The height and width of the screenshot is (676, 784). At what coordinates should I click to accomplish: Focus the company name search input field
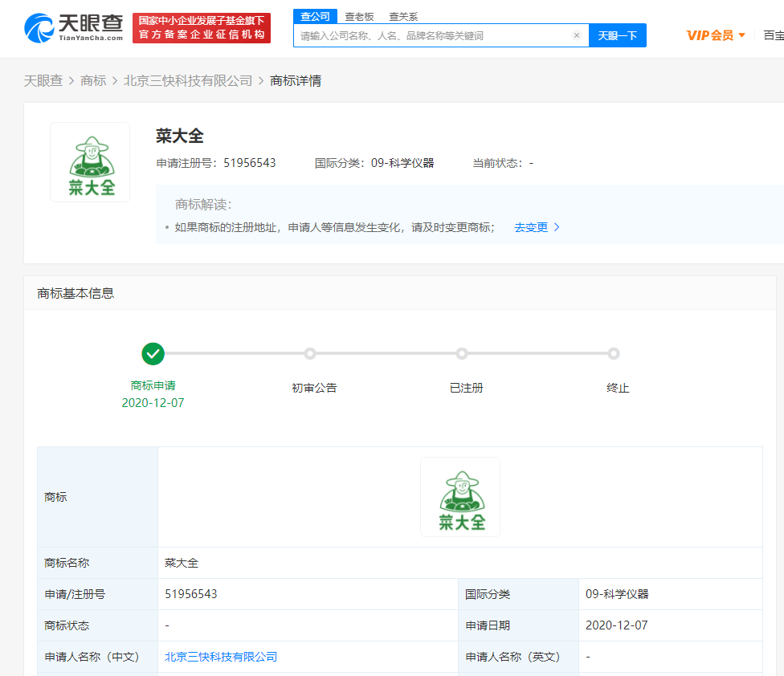tap(433, 35)
